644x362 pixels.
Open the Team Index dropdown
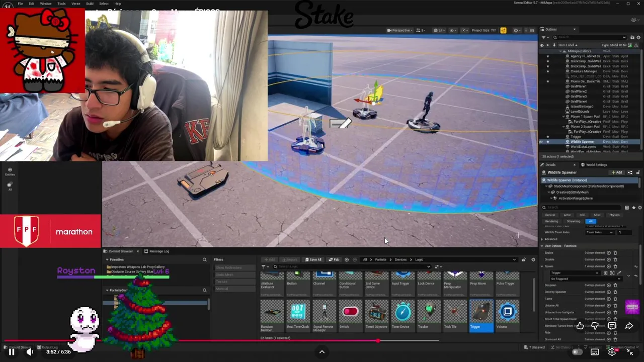600,232
